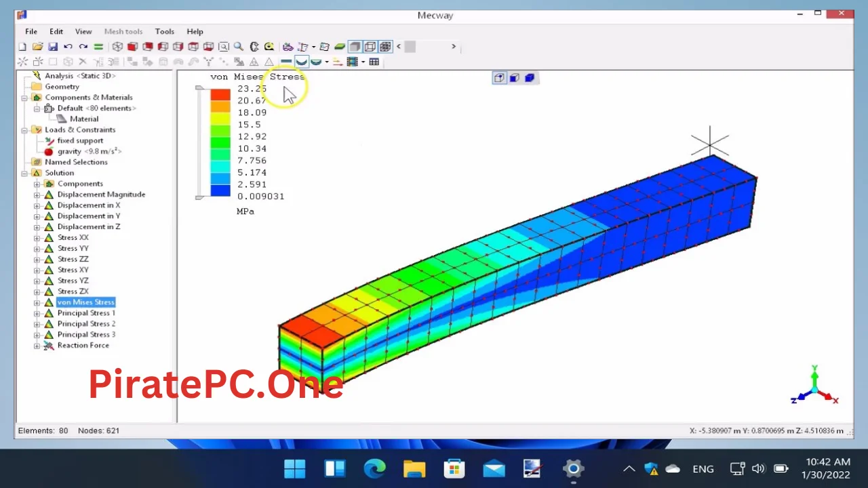Click the fit-to-window magnifier icon
868x488 pixels.
(x=223, y=47)
